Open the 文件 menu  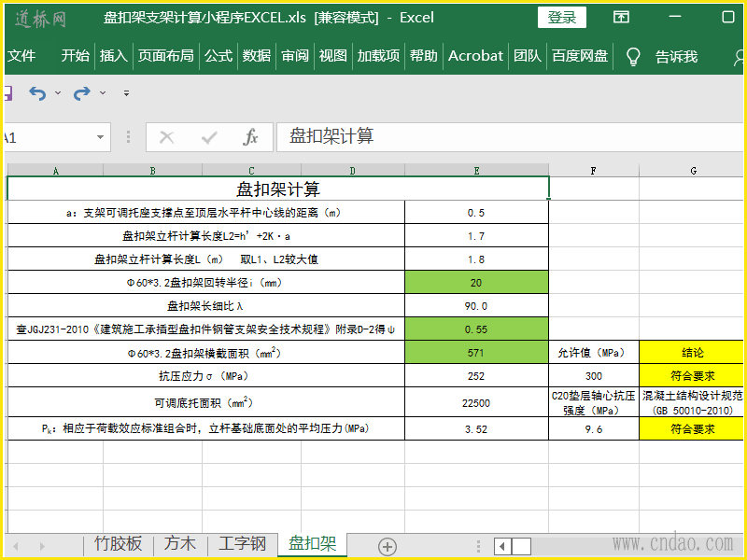[21, 56]
